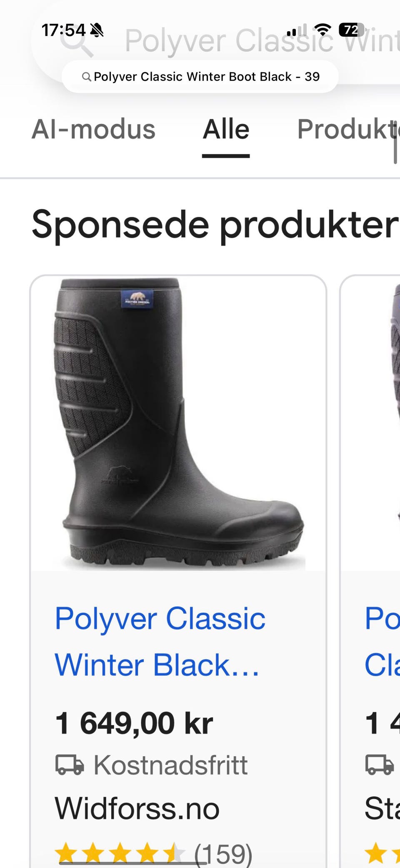The image size is (400, 868).
Task: Open the AI-modus tab
Action: point(94,129)
